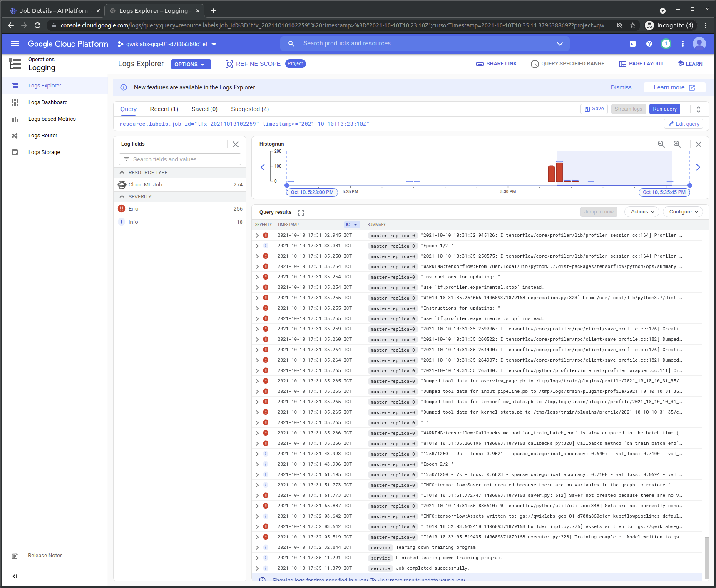
Task: Click the Run query button
Action: pos(664,109)
